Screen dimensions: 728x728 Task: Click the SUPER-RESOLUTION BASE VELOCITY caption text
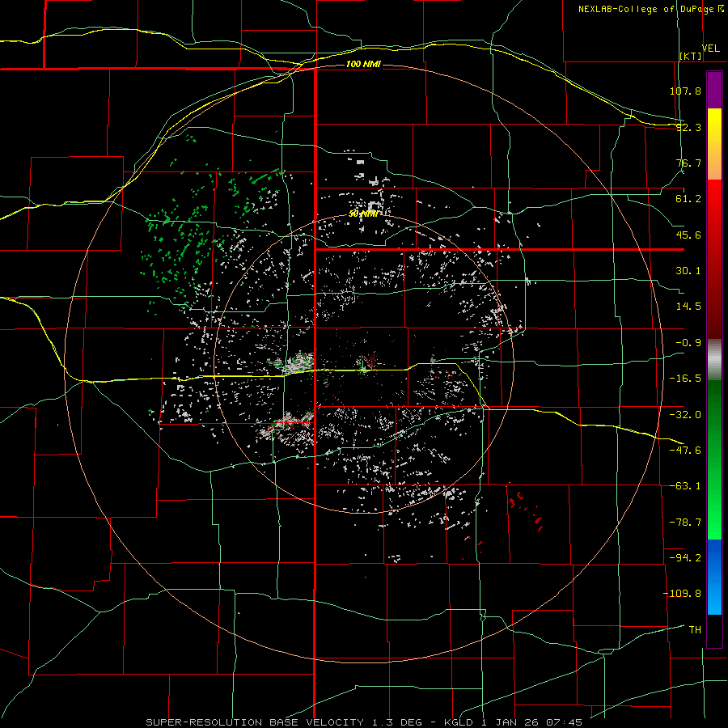pos(255,722)
